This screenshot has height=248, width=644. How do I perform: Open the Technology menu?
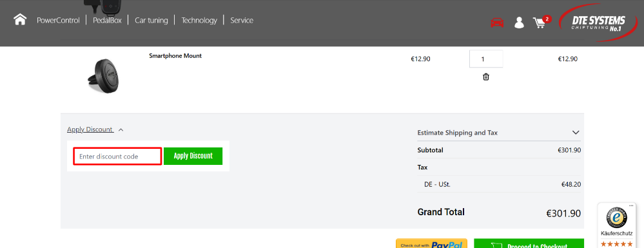(x=199, y=20)
